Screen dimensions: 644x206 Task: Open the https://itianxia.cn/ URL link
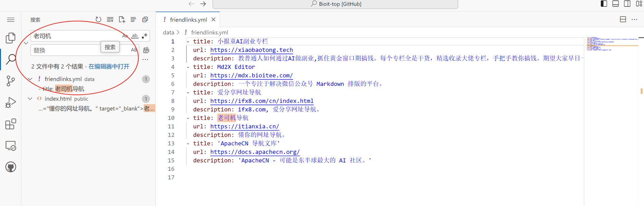pos(245,127)
